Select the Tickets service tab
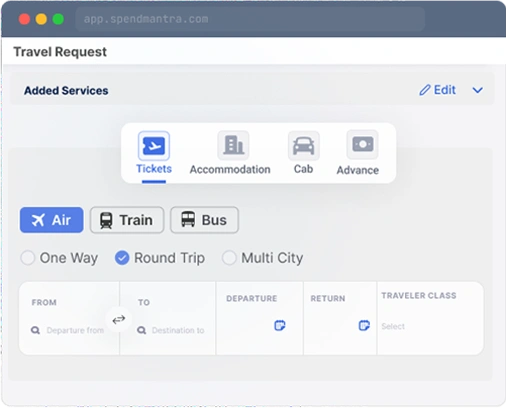This screenshot has height=409, width=509. pos(154,153)
